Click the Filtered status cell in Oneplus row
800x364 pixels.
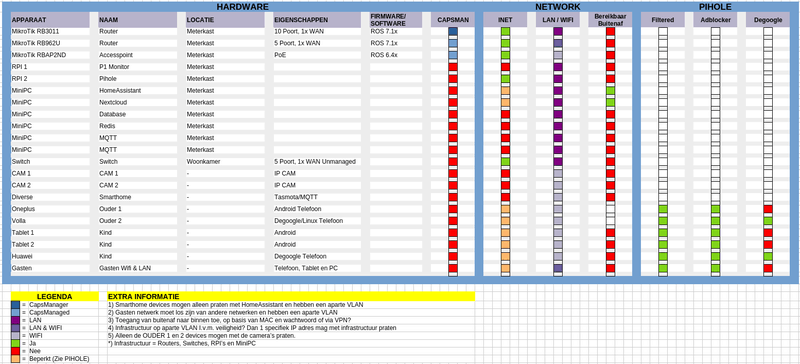tap(663, 209)
